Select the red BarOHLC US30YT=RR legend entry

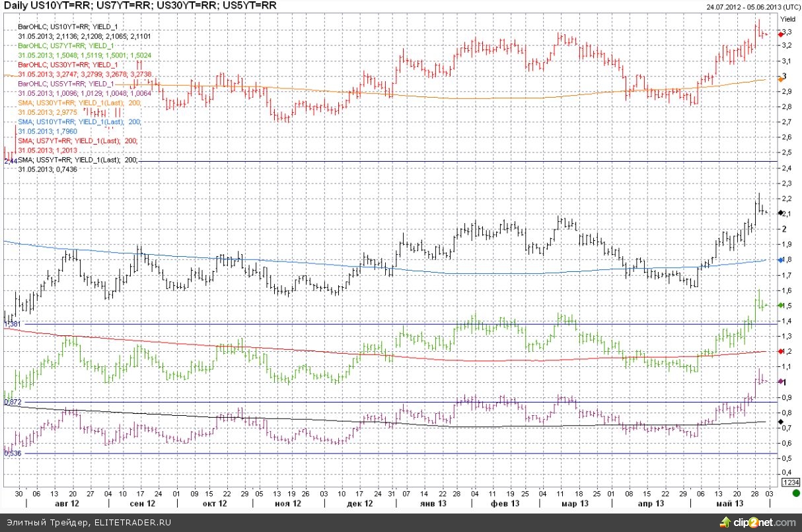[67, 65]
